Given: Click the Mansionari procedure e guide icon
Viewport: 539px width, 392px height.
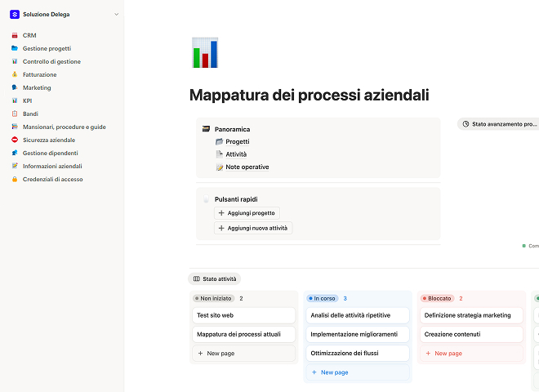Looking at the screenshot, I should (x=15, y=127).
